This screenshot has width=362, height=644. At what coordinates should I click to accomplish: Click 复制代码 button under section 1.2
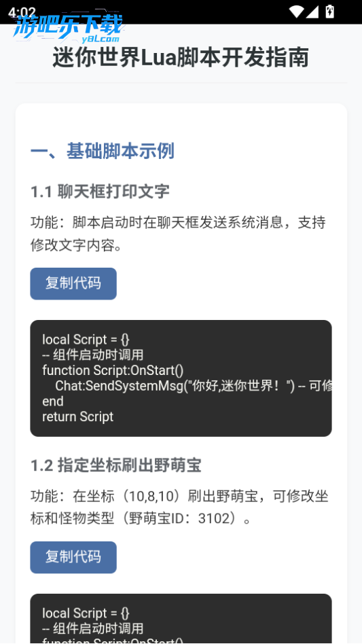click(x=73, y=557)
